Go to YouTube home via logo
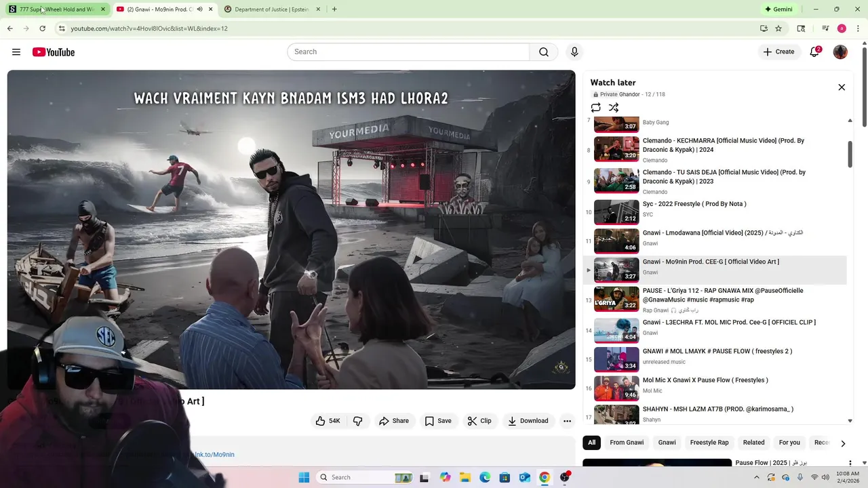The width and height of the screenshot is (868, 488). (54, 52)
